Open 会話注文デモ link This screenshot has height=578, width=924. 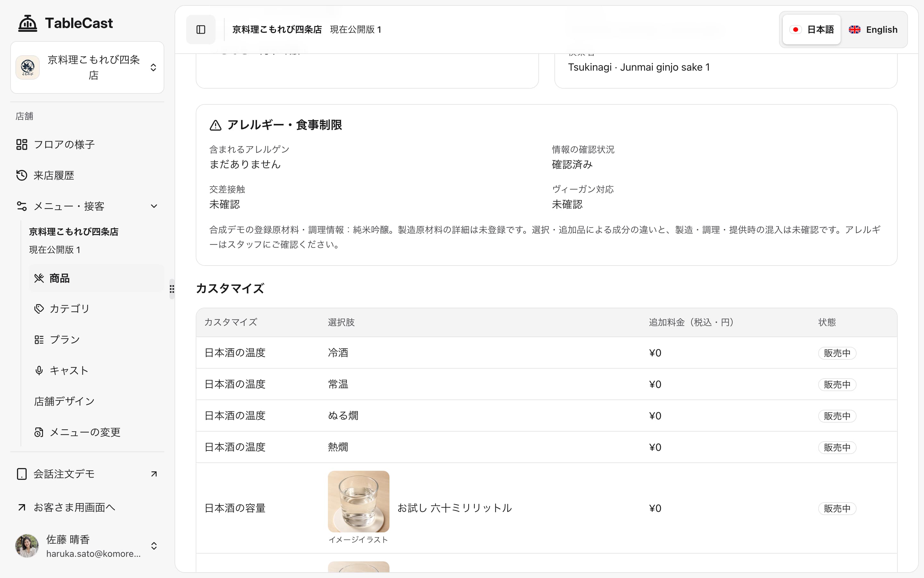pyautogui.click(x=87, y=474)
